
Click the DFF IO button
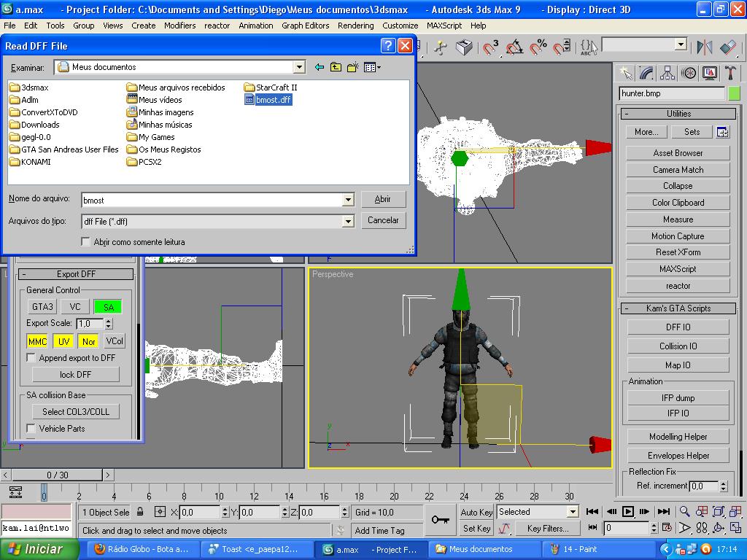(678, 327)
